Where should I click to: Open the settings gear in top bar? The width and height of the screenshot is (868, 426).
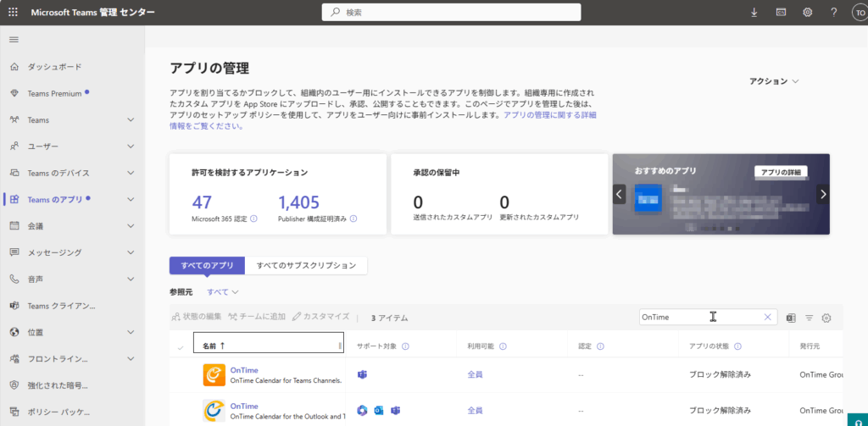tap(807, 13)
